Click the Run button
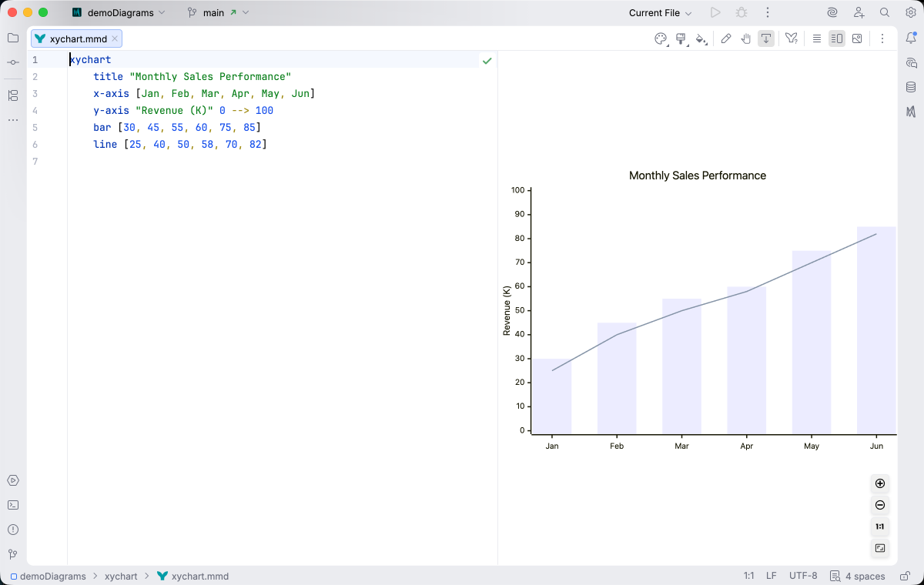Screen dimensions: 924x585 point(715,12)
